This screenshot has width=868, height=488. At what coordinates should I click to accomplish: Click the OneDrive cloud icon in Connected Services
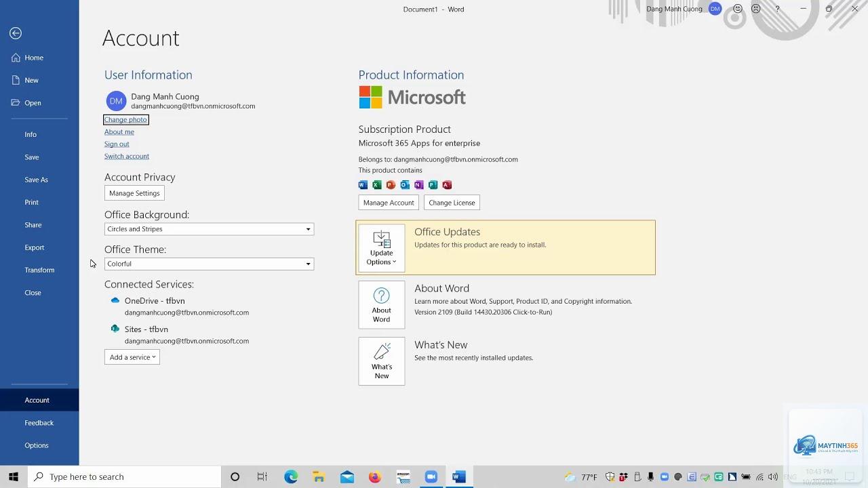(115, 300)
